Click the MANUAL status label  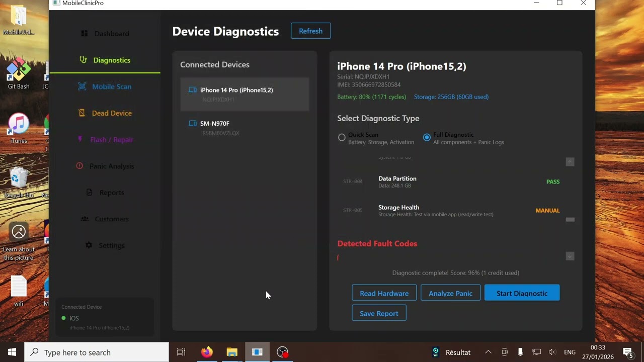[547, 211]
